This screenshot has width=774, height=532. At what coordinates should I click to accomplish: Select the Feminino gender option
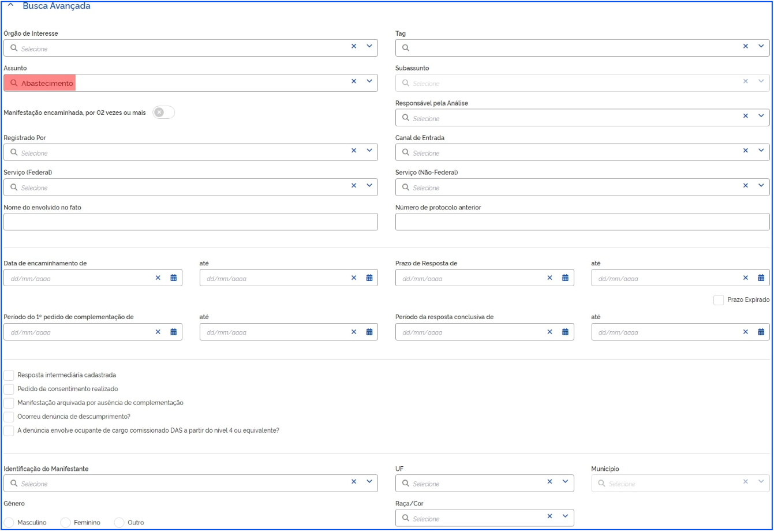pyautogui.click(x=65, y=522)
